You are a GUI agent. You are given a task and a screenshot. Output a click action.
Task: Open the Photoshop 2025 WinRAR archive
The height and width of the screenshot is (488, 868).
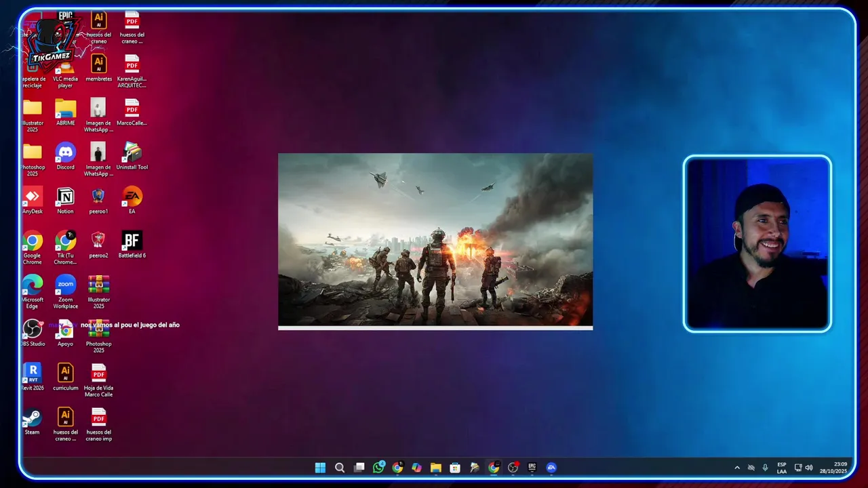point(98,336)
